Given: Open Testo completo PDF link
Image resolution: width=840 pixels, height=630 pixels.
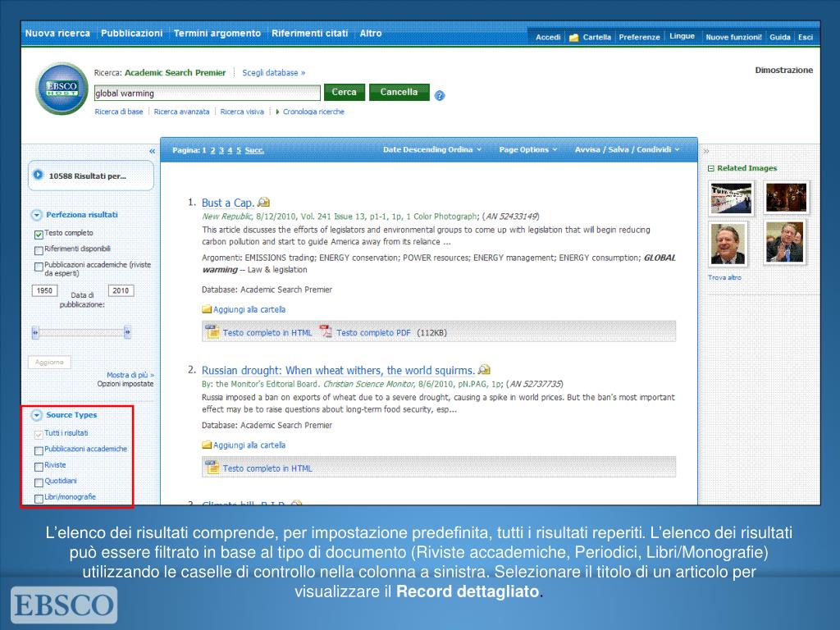Looking at the screenshot, I should [373, 333].
